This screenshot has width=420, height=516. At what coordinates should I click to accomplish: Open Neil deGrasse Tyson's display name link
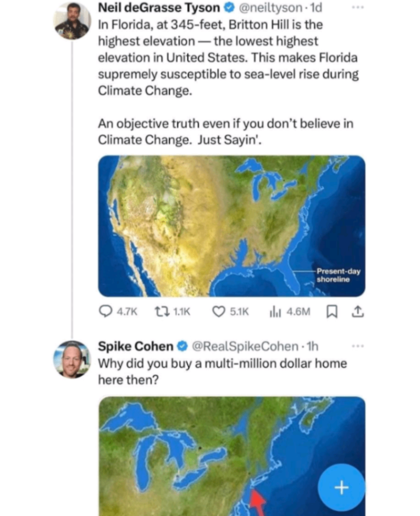click(x=158, y=8)
